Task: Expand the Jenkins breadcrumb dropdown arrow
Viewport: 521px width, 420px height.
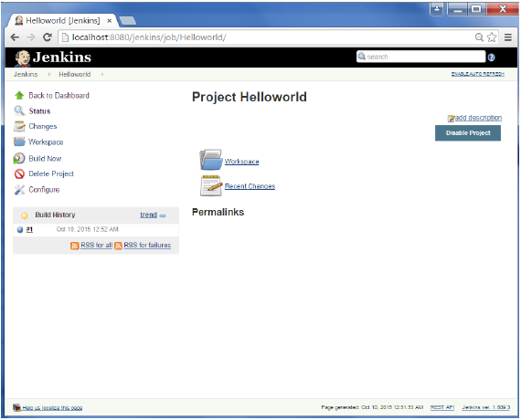Action: (49, 74)
